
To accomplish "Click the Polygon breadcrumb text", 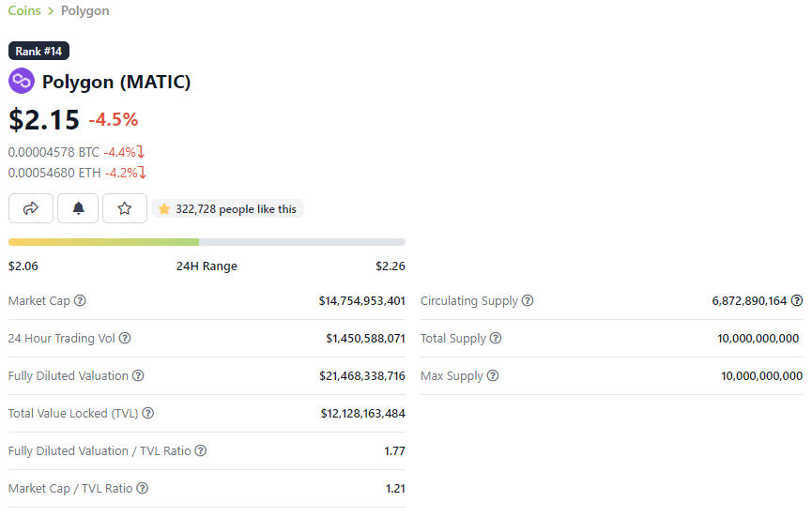I will coord(84,11).
